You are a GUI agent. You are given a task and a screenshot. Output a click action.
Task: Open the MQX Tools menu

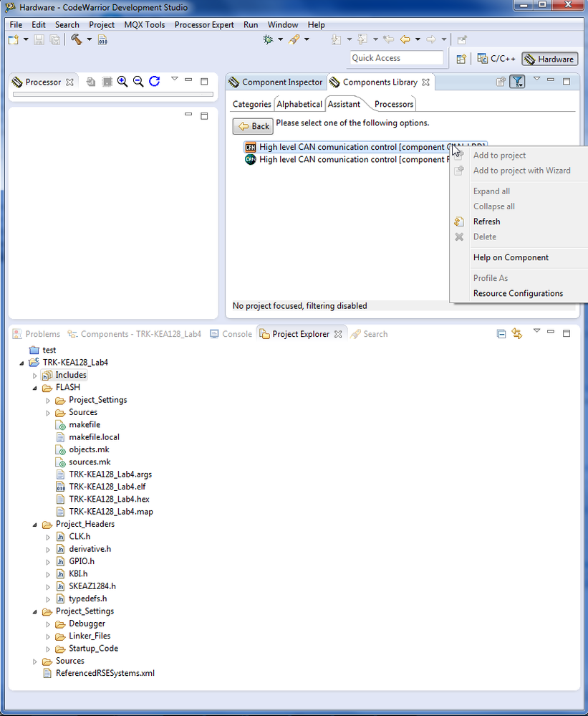145,24
